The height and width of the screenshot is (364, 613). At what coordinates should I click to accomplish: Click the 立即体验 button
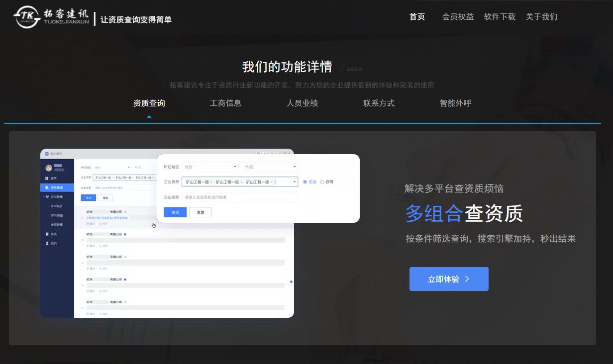[449, 279]
